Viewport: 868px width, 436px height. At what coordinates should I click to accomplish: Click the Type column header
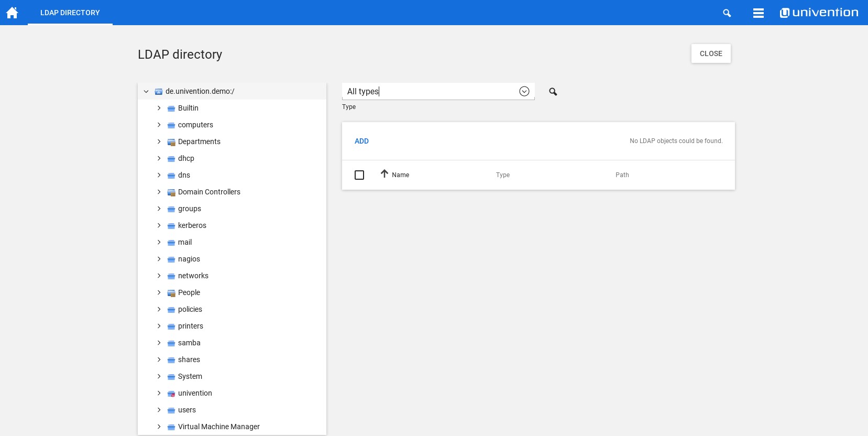point(502,175)
